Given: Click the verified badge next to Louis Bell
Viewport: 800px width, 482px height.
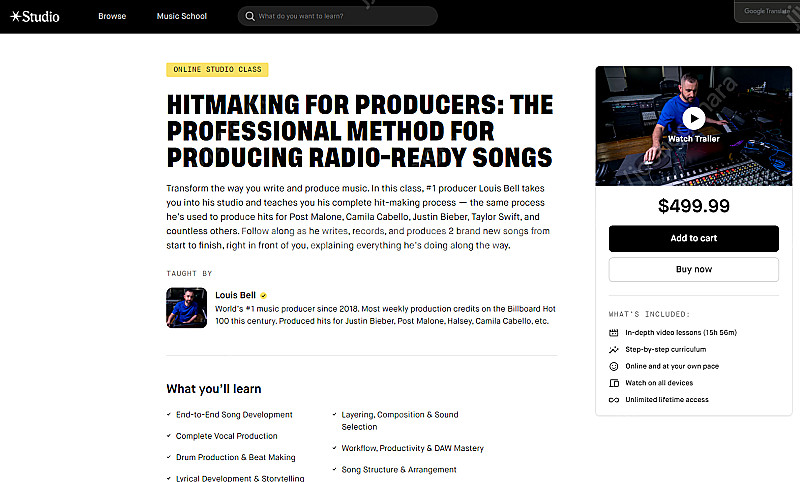Looking at the screenshot, I should click(263, 295).
